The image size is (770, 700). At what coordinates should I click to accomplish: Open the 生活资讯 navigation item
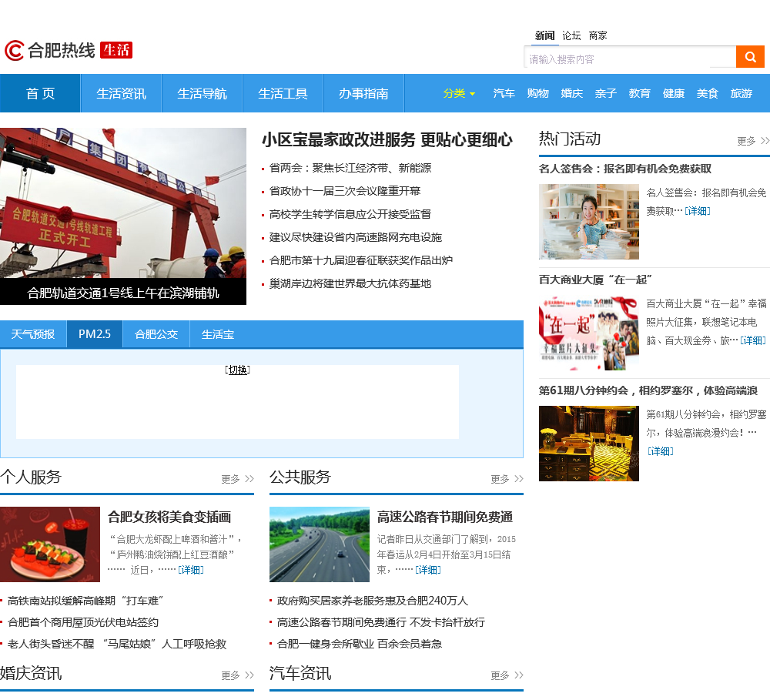click(122, 93)
